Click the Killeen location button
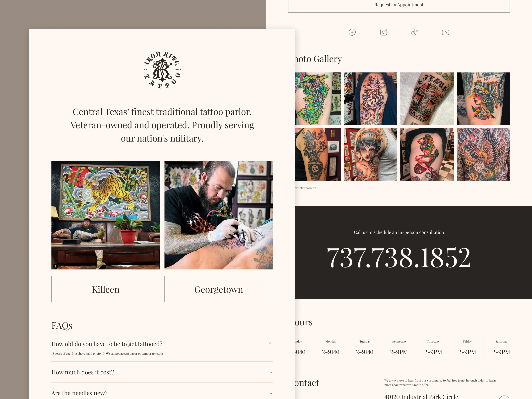 click(x=106, y=289)
